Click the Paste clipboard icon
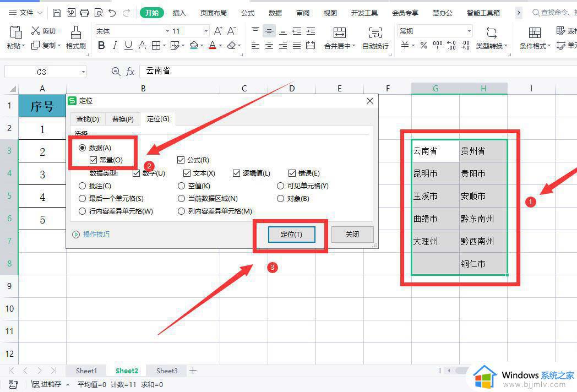Viewport: 577px width, 392px height. pos(15,32)
